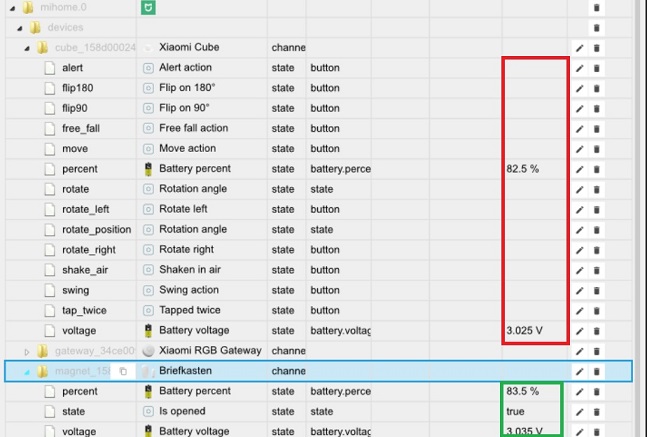
Task: Click the true value of Is opened
Action: tap(515, 411)
